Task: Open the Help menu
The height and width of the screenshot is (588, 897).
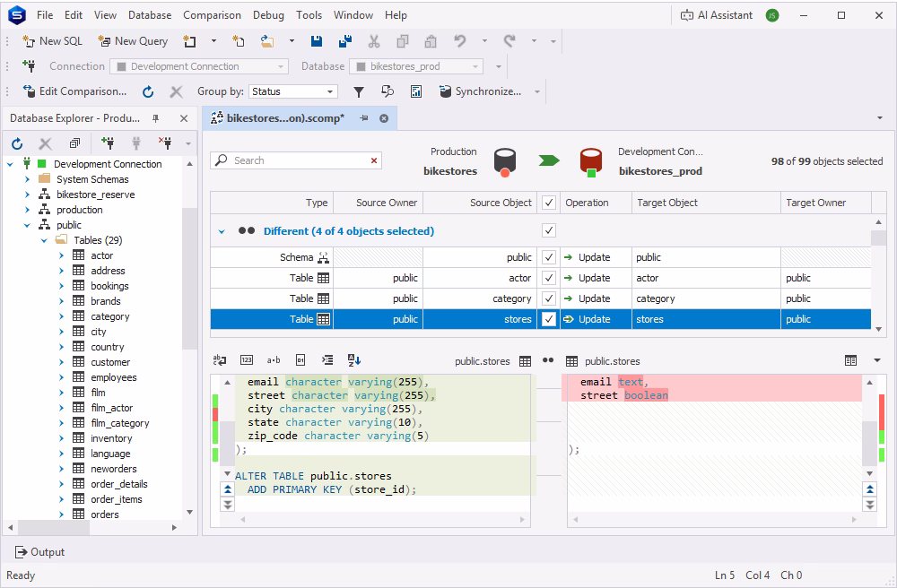Action: click(396, 15)
